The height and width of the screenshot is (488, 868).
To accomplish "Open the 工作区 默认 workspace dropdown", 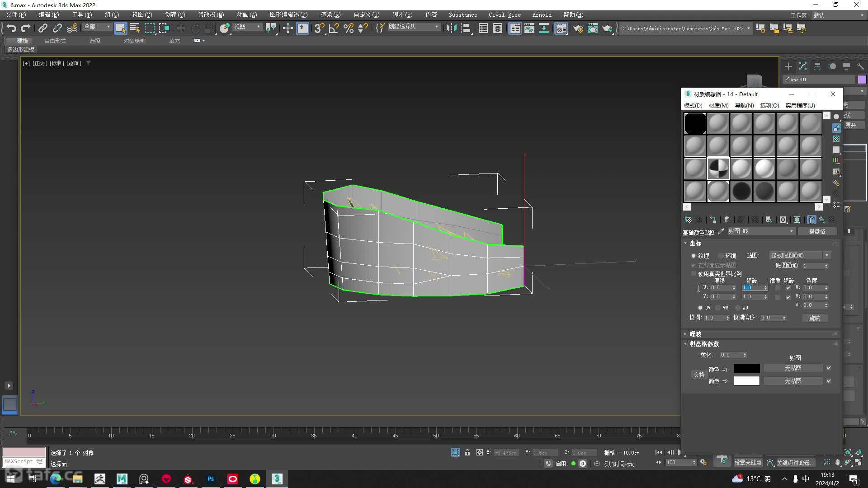I will 839,15.
